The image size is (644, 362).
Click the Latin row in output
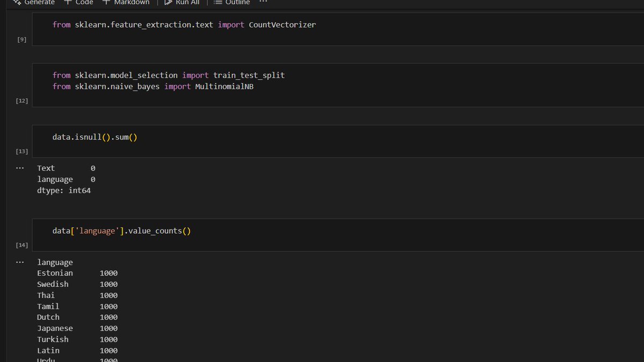click(77, 350)
